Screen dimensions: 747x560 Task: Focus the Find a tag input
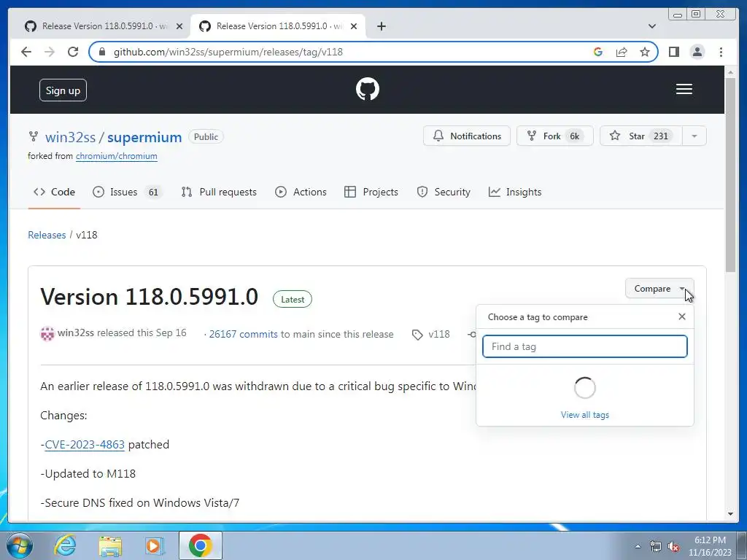click(584, 346)
